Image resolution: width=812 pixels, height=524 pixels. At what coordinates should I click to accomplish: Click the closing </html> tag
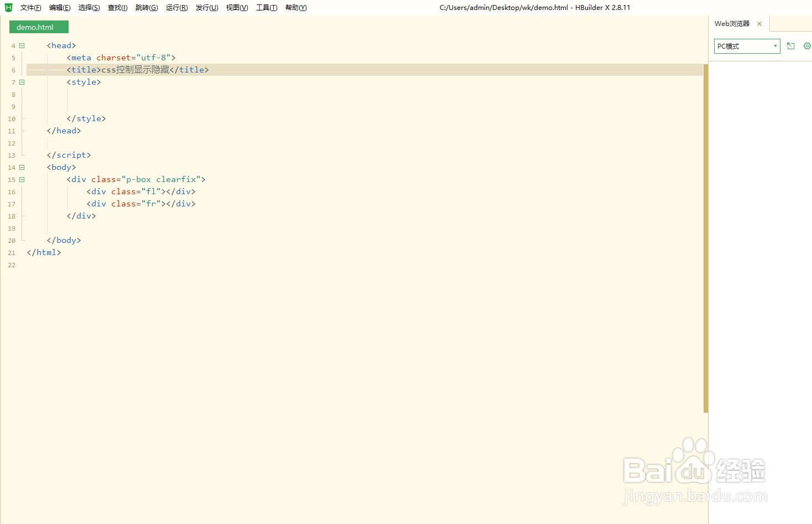tap(44, 252)
